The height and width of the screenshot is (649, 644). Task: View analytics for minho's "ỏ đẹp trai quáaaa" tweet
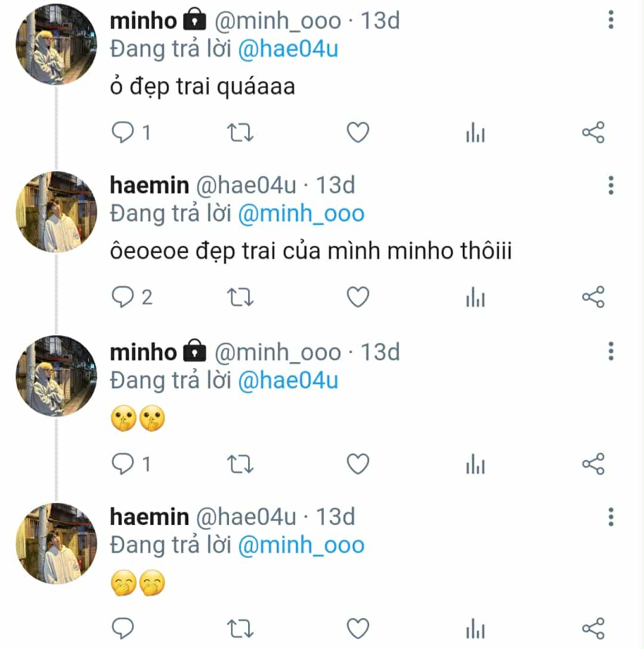475,134
